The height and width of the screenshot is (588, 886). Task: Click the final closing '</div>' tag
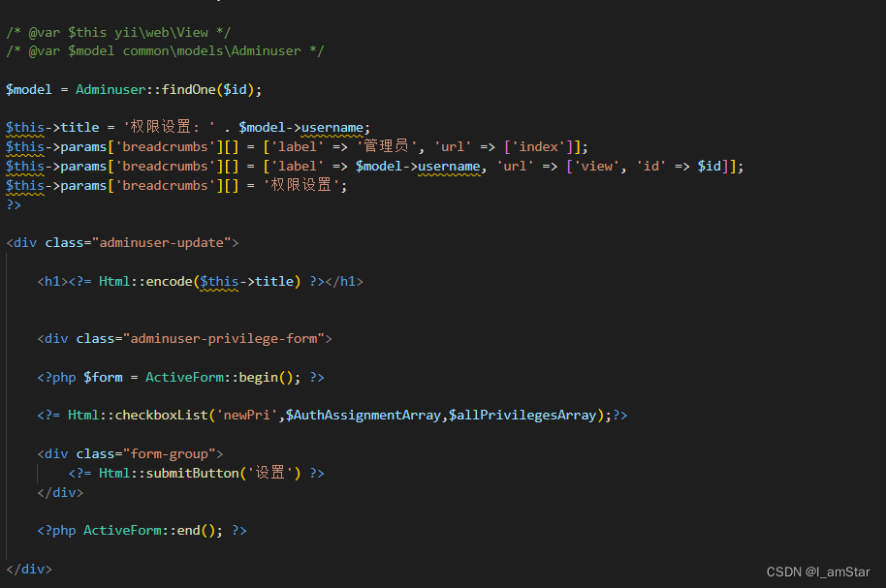(29, 569)
